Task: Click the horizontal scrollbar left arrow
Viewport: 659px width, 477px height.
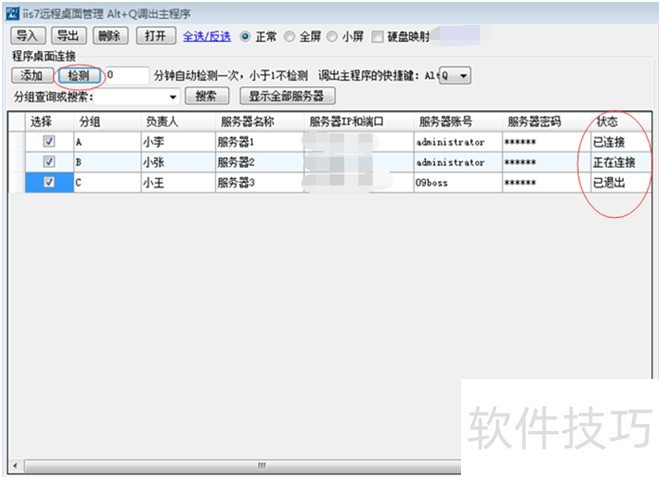Action: coord(16,465)
